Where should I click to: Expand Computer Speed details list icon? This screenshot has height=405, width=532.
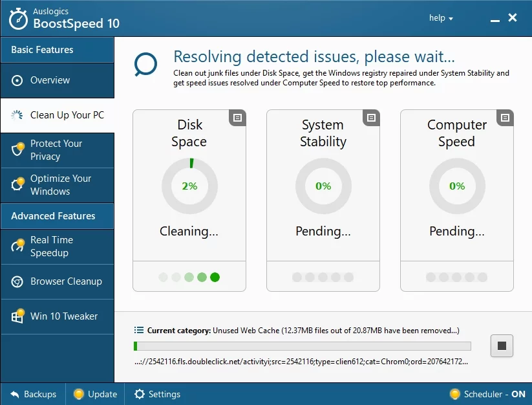505,117
